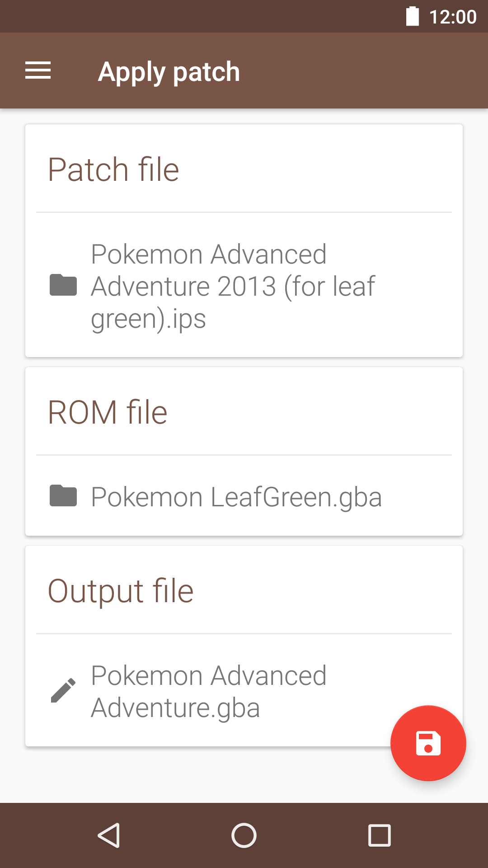Viewport: 488px width, 868px height.
Task: Open the hamburger navigation menu
Action: click(x=38, y=71)
